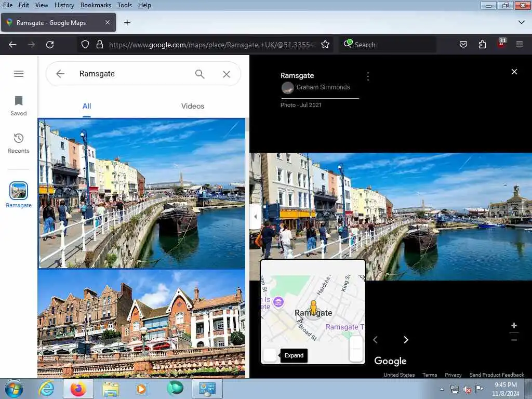Bookmark this page with the star

click(325, 45)
